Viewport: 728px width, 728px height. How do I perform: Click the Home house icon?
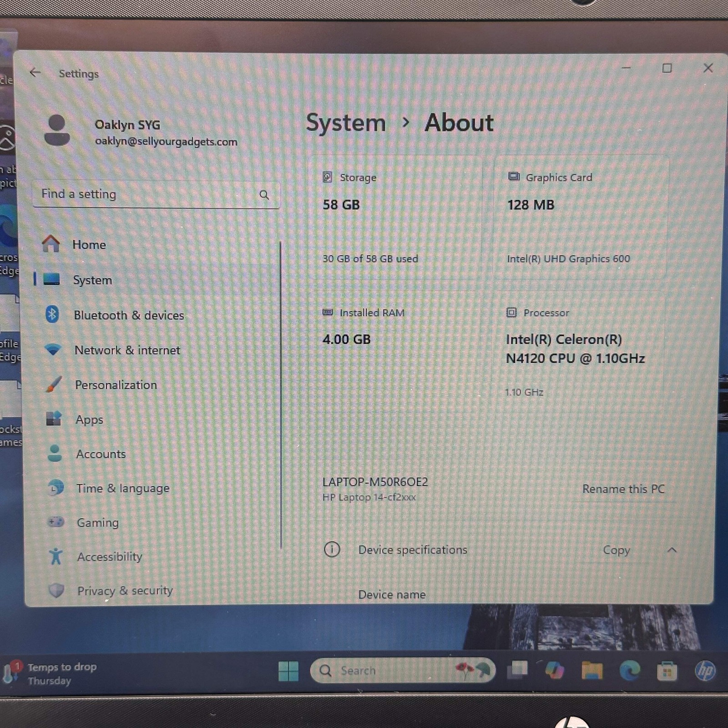[x=51, y=243]
